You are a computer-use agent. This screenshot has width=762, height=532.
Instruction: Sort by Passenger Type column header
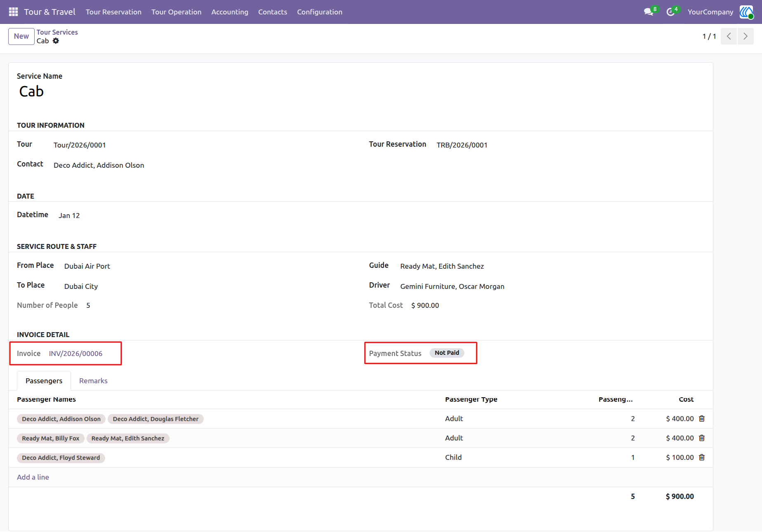471,399
